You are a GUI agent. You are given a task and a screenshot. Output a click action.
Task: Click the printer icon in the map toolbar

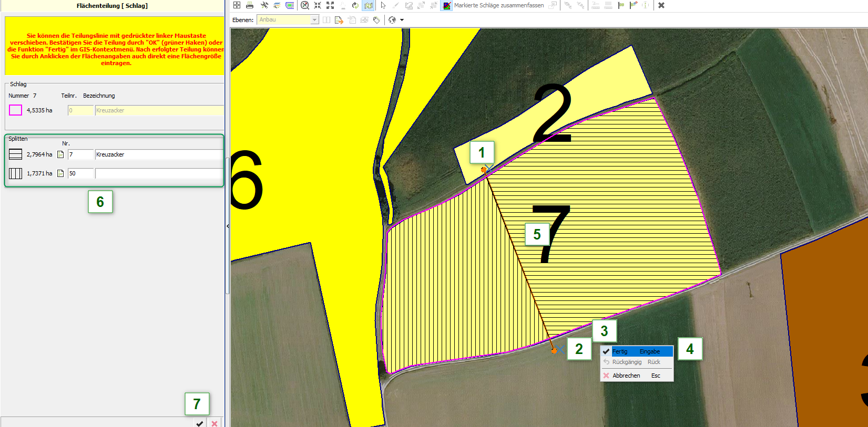tap(250, 5)
